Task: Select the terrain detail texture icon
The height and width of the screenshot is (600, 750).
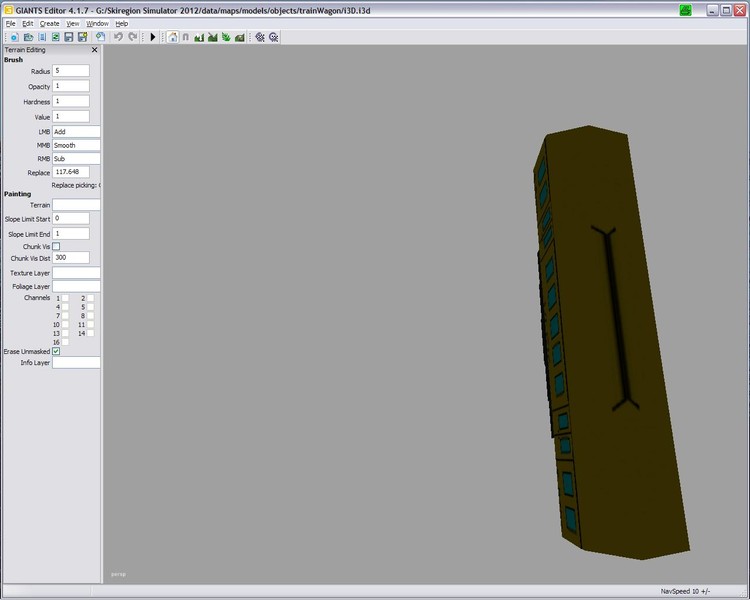Action: tap(240, 37)
